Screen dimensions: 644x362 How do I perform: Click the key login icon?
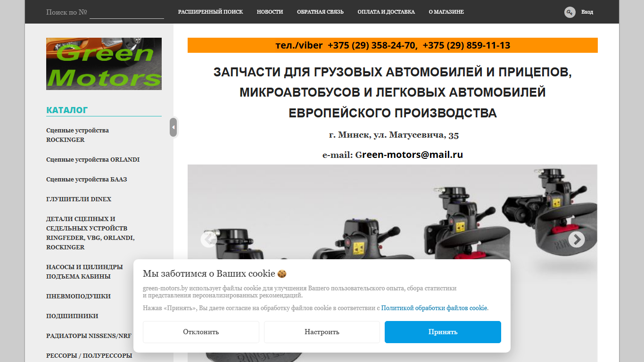coord(570,12)
